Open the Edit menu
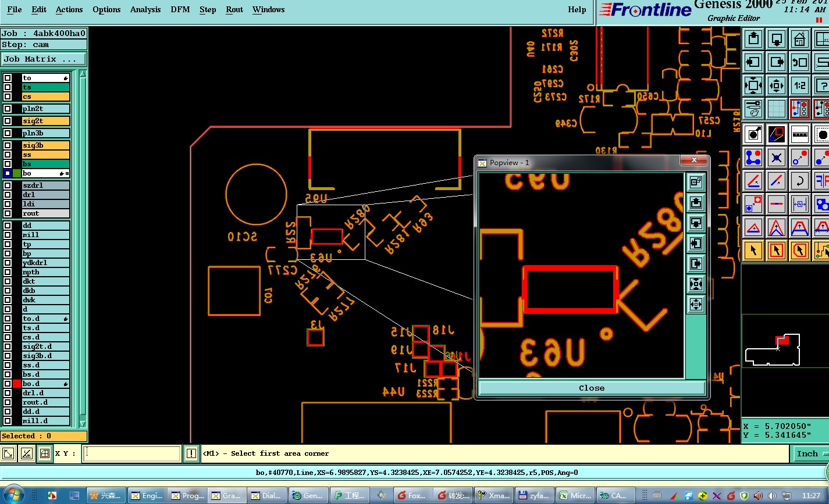This screenshot has width=829, height=504. click(x=39, y=9)
